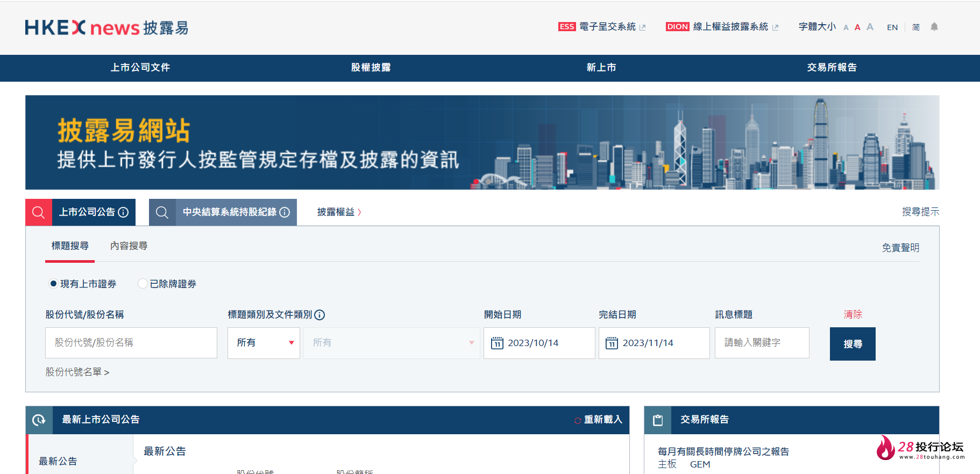980x474 pixels.
Task: Click the 重新載入 reload icon
Action: (x=578, y=420)
